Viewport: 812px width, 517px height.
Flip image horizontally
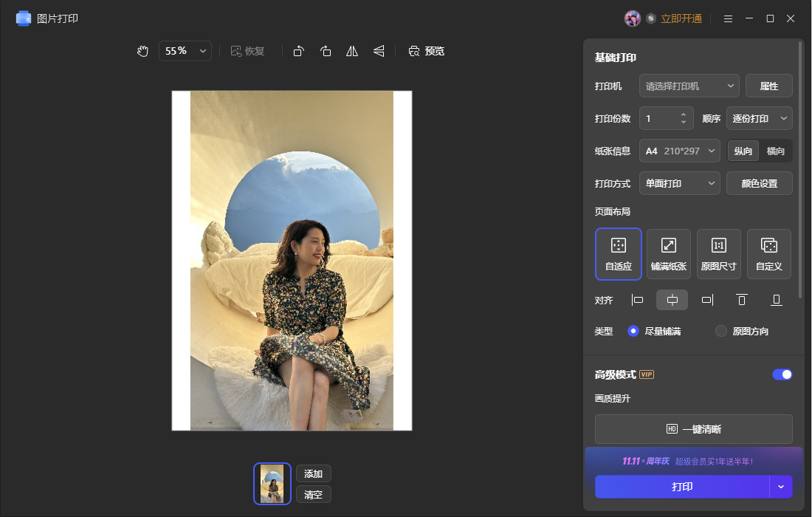(x=352, y=51)
